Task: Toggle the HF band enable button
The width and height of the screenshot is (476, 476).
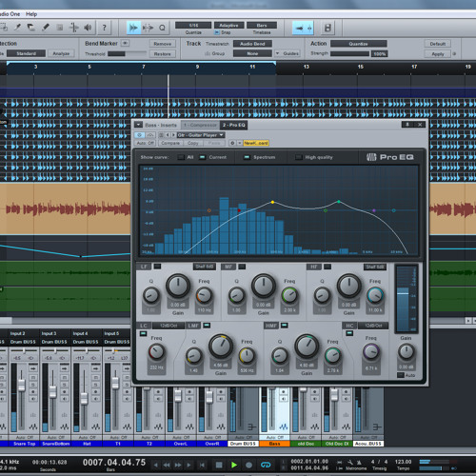Action: pyautogui.click(x=327, y=267)
